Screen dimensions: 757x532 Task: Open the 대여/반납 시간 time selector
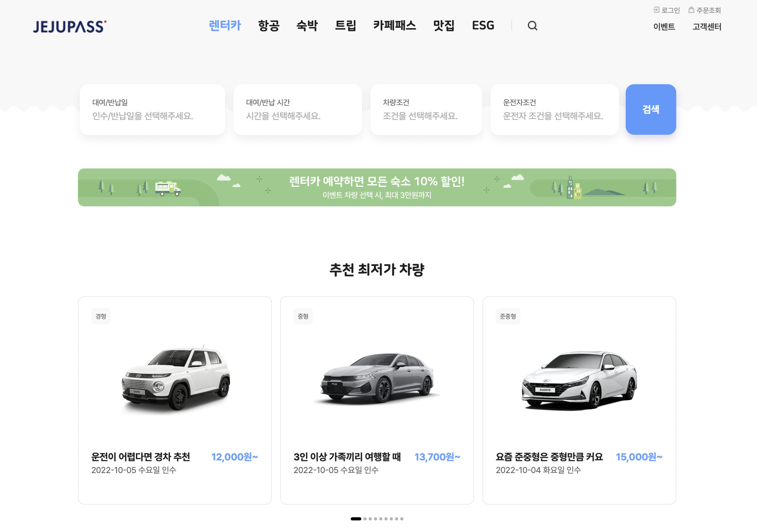point(298,109)
